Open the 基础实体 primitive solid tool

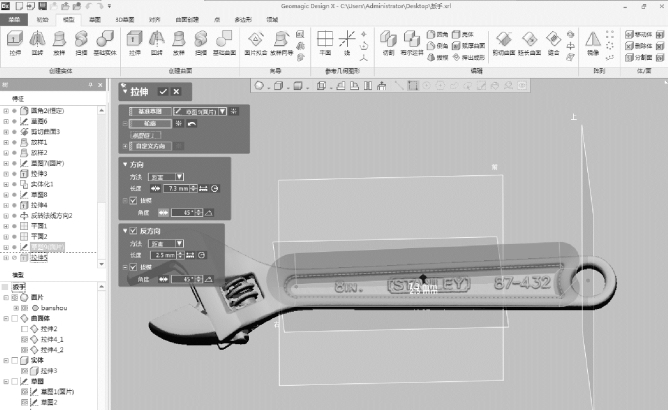click(105, 43)
